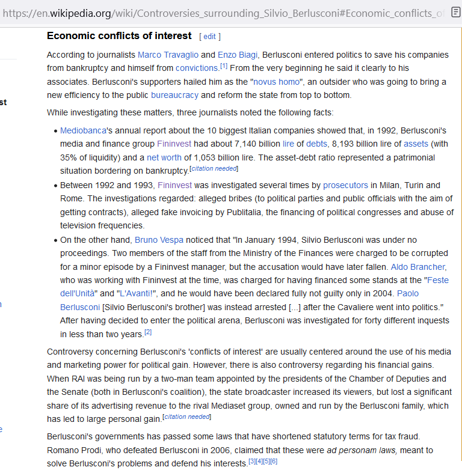462x476 pixels.
Task: Open the Bruno Vespa article link
Action: [x=159, y=240]
